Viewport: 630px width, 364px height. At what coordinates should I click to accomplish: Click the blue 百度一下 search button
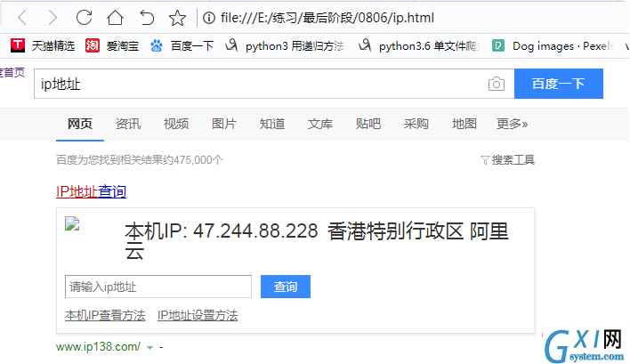[x=559, y=84]
